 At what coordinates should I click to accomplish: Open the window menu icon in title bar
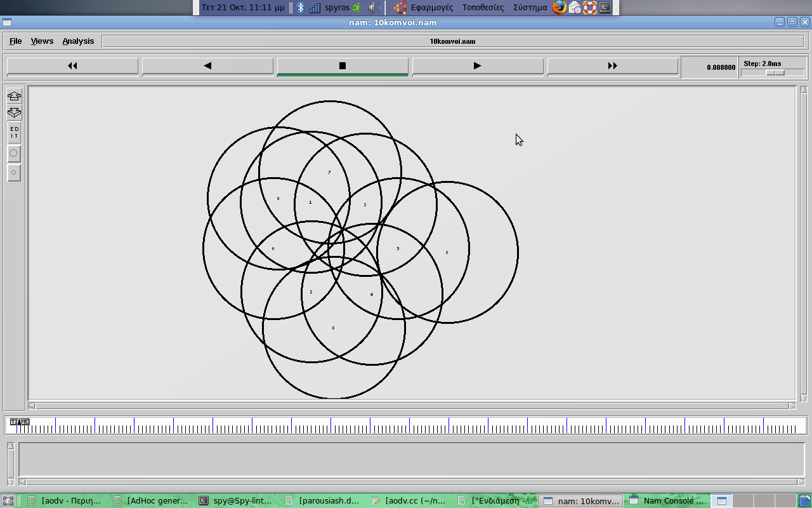[7, 22]
